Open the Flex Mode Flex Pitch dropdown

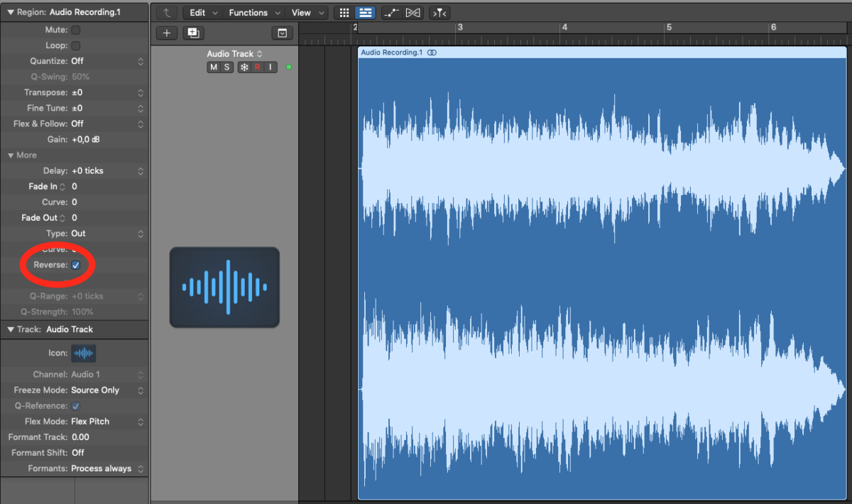click(x=108, y=422)
